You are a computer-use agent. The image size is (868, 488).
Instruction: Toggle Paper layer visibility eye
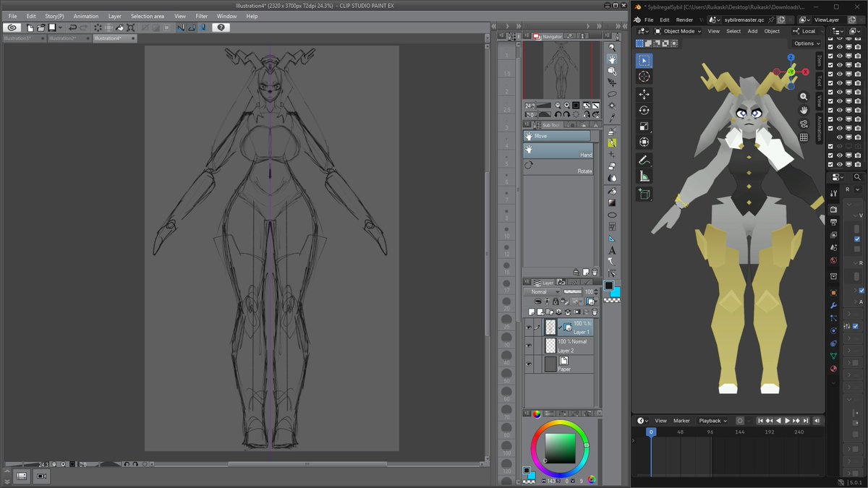529,364
